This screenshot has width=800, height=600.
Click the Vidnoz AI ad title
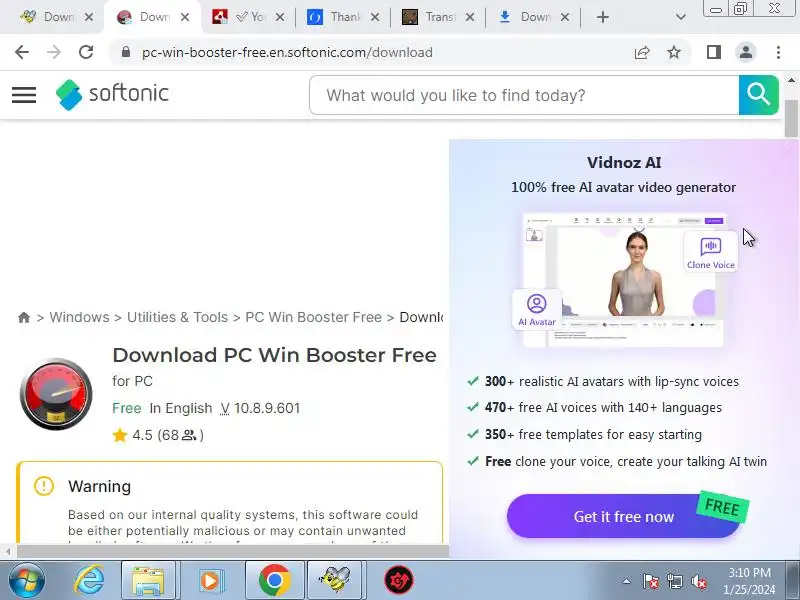[x=623, y=163]
